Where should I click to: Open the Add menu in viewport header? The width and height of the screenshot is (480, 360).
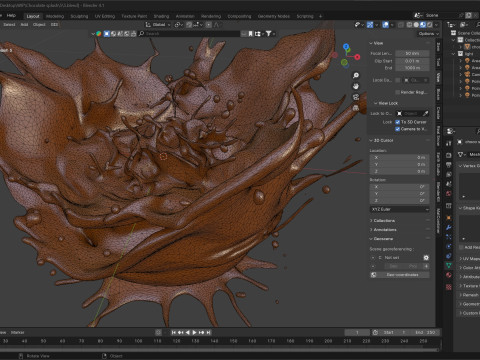[24, 25]
